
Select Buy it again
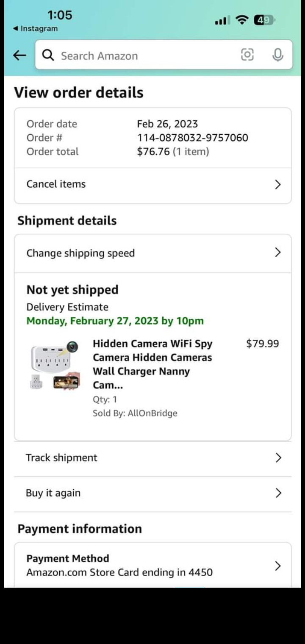pos(152,494)
